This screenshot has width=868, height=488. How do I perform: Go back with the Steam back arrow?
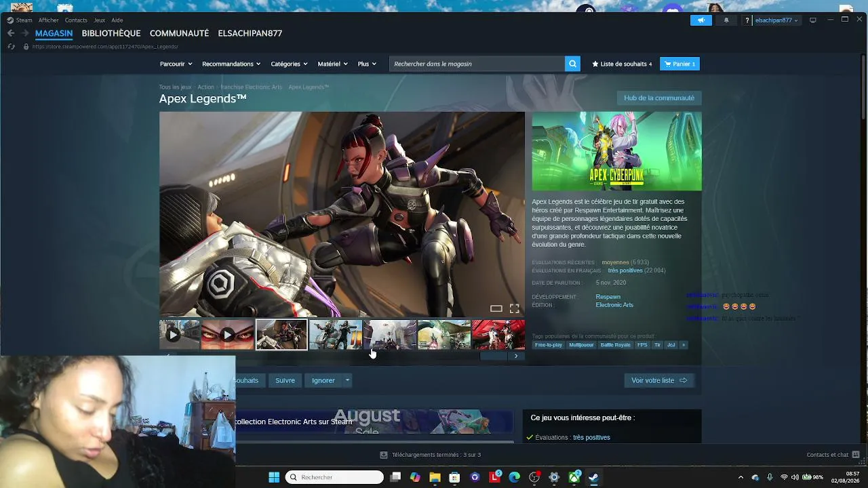tap(11, 33)
